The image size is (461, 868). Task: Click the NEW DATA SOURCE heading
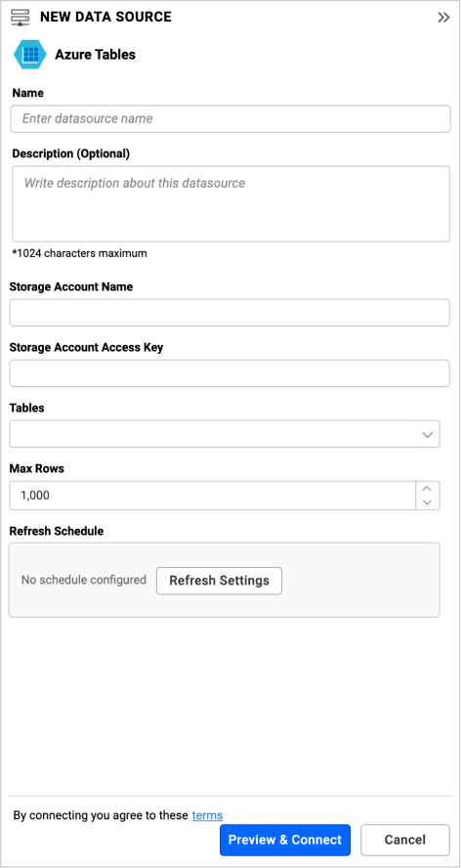click(105, 18)
